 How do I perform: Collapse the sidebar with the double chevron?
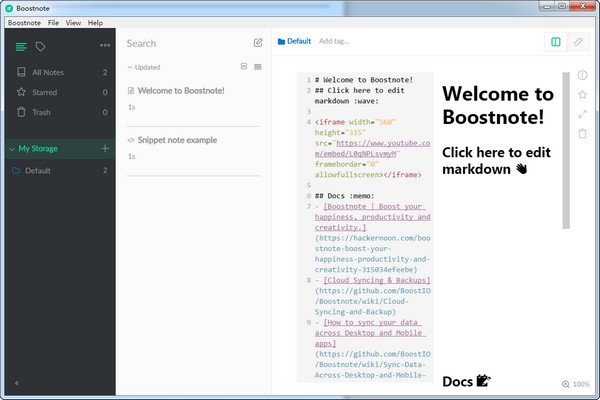coord(16,383)
